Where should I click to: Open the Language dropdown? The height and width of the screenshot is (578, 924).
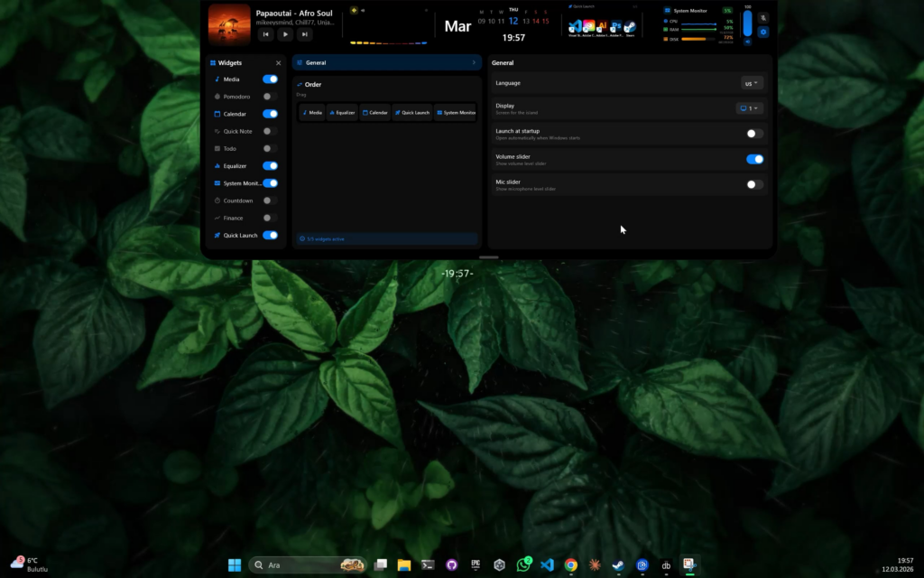pyautogui.click(x=752, y=83)
